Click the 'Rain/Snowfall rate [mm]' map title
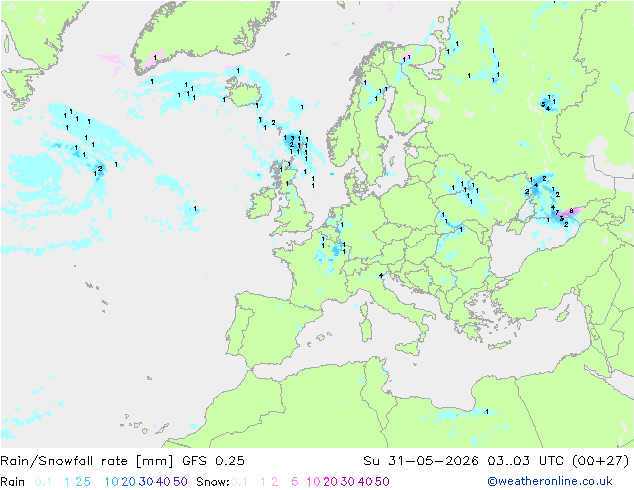The height and width of the screenshot is (490, 634). pos(87,461)
